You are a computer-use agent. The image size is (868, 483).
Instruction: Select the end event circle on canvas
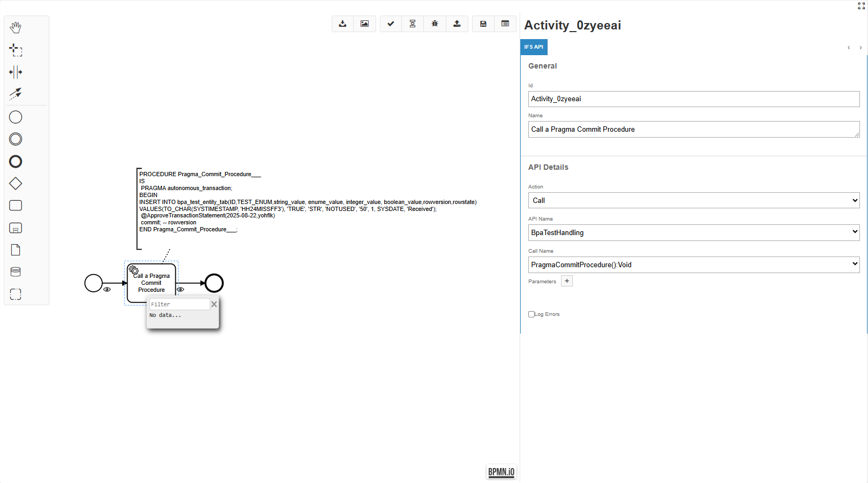click(x=214, y=283)
